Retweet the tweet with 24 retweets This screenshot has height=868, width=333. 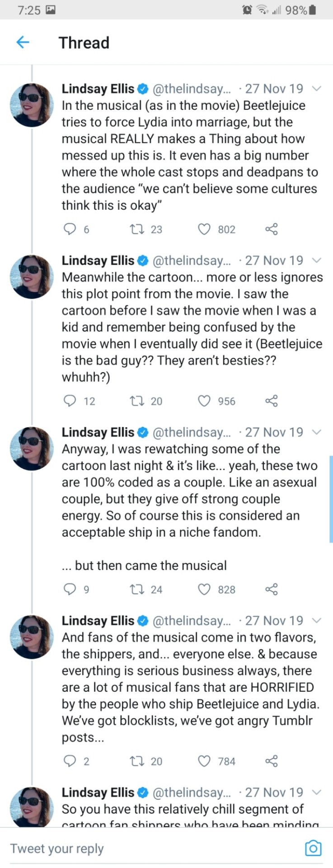pos(136,590)
